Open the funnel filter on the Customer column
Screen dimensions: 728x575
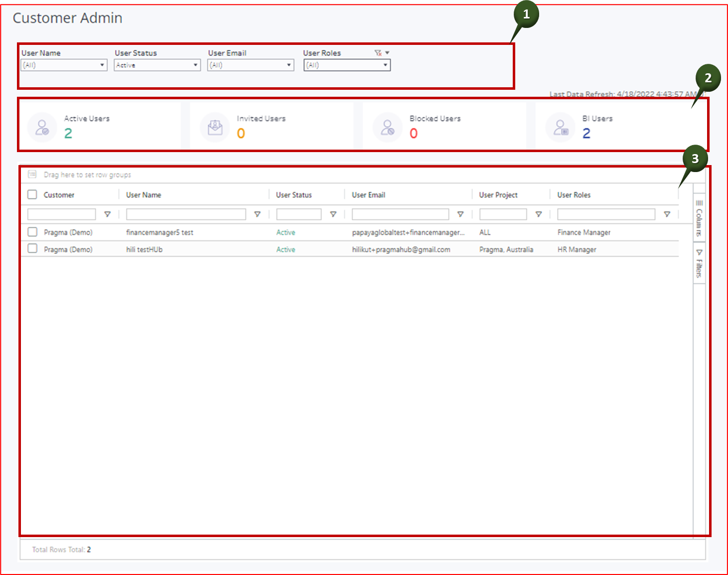[x=108, y=214]
